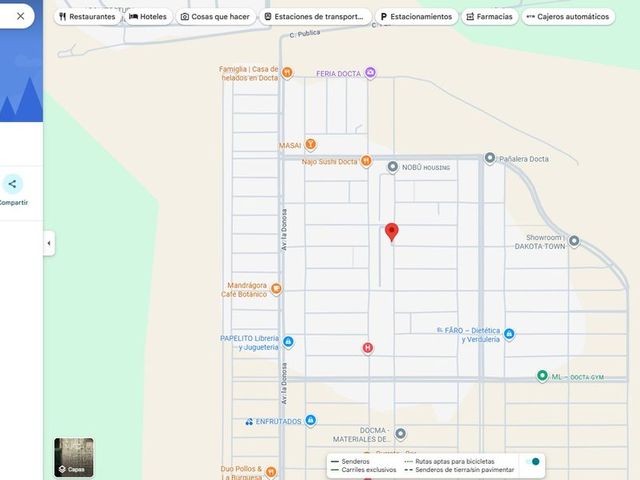
Task: Select the red hospital H marker
Action: tap(368, 348)
